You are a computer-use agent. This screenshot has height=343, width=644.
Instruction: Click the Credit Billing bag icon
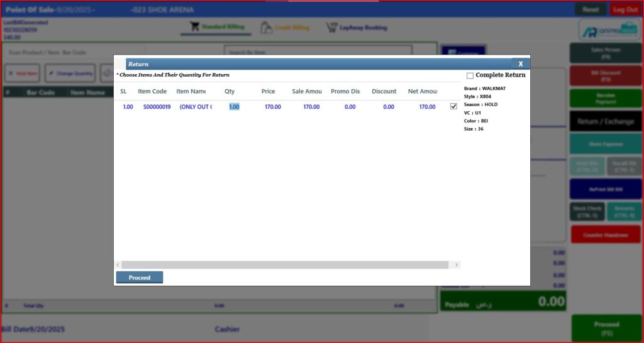(x=267, y=28)
